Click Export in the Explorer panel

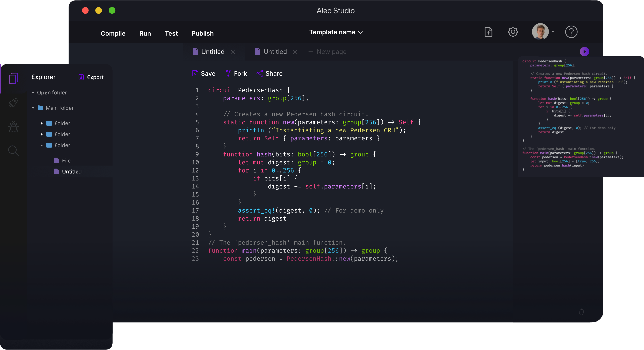click(91, 77)
